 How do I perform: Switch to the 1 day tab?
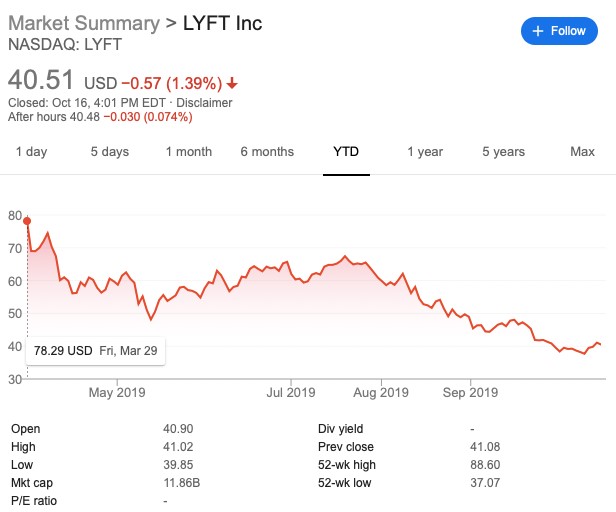point(32,152)
